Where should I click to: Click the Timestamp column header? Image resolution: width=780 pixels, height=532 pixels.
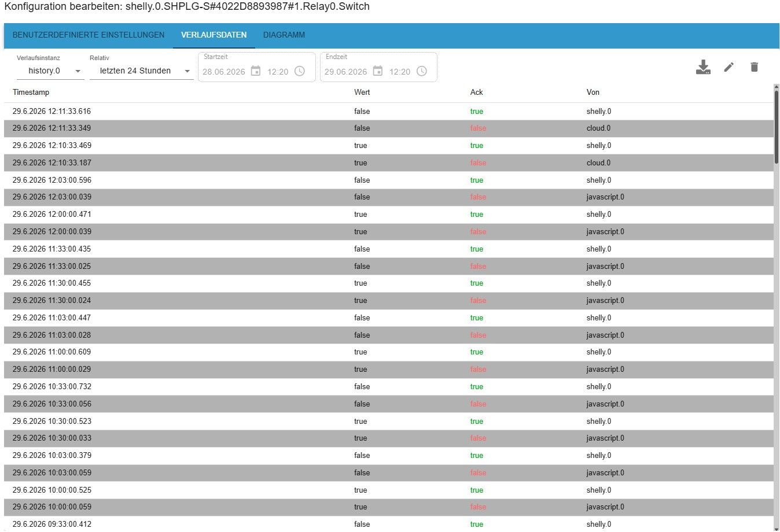31,93
